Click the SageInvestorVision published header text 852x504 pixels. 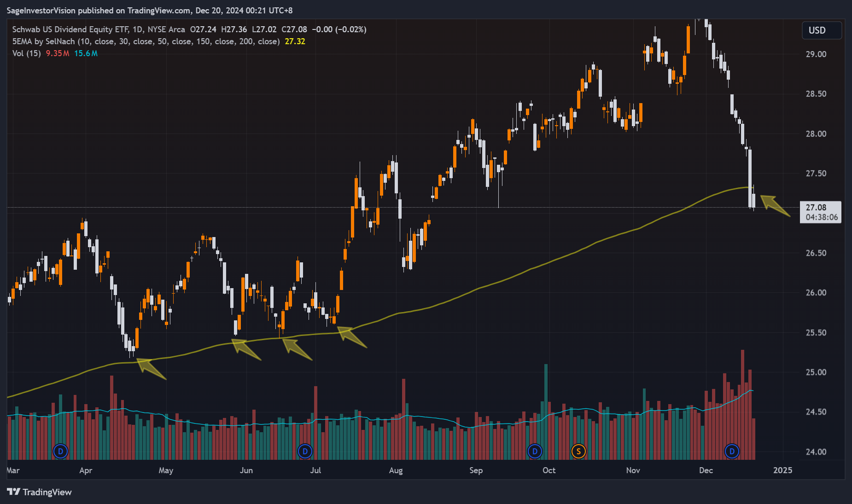pos(150,11)
